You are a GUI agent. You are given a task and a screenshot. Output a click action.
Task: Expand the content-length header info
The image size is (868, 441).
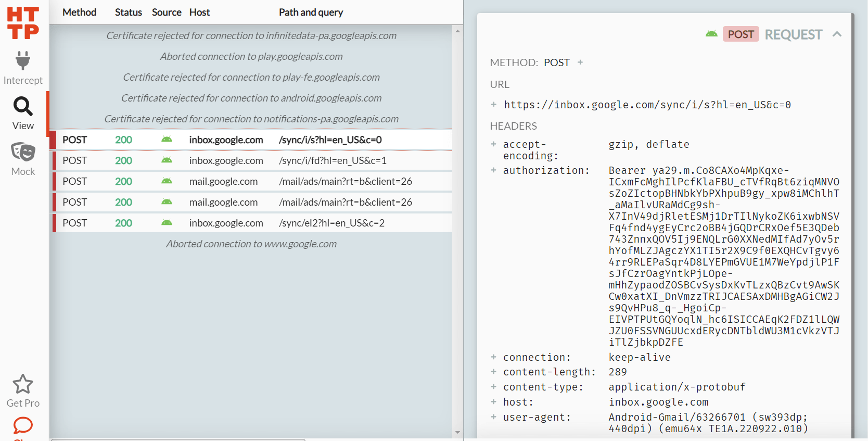[x=494, y=372]
